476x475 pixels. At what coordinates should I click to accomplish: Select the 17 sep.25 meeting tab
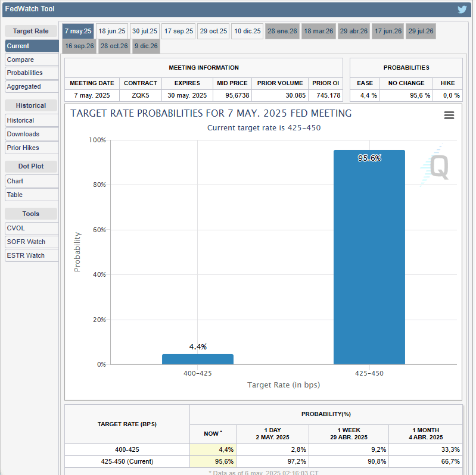[179, 31]
